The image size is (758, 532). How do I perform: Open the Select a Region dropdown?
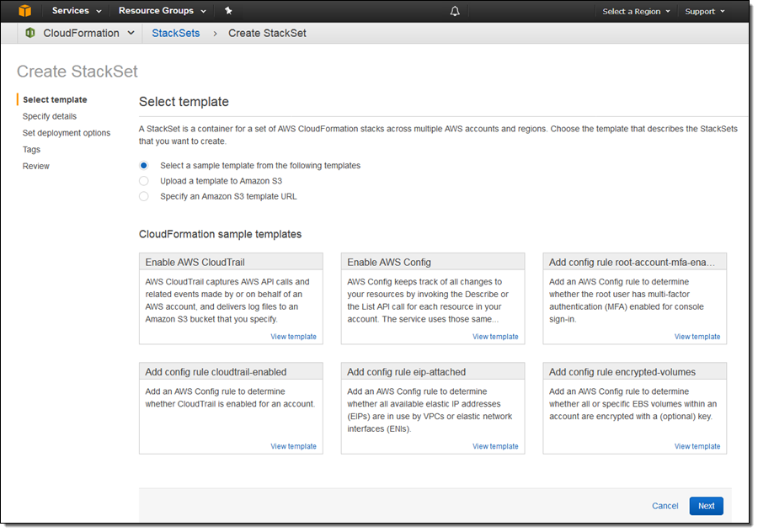tap(636, 12)
